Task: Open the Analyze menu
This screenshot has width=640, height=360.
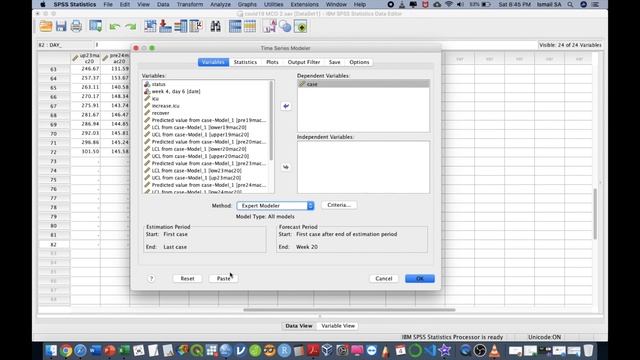Action: click(x=220, y=4)
